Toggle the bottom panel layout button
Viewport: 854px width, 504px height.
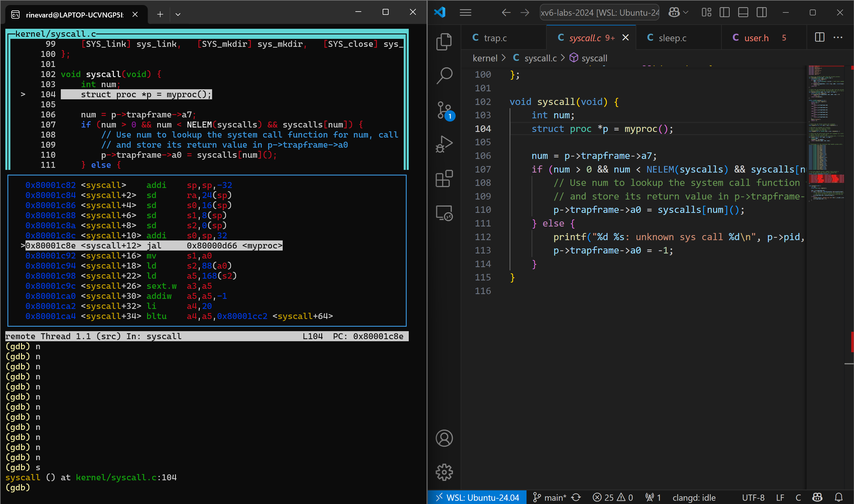point(743,12)
